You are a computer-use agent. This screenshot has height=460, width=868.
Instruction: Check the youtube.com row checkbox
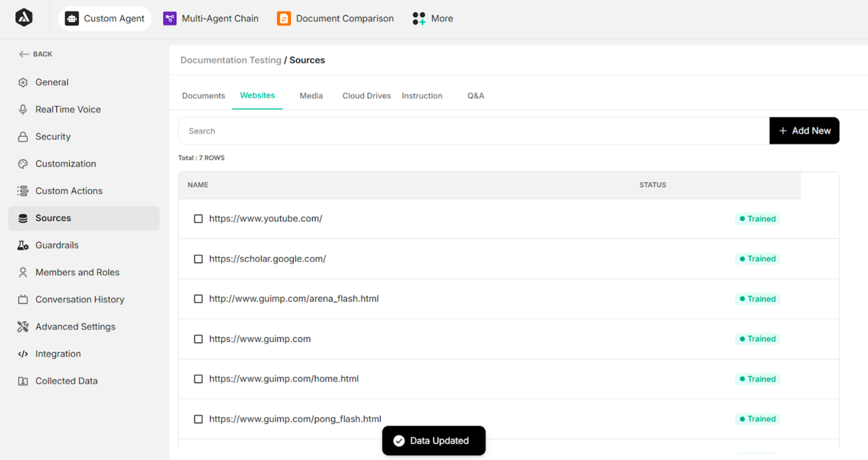click(x=198, y=219)
